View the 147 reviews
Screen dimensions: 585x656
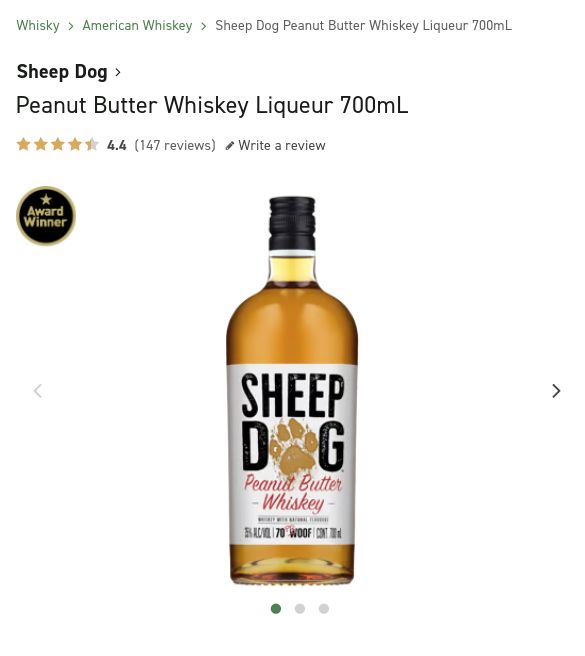click(x=175, y=145)
